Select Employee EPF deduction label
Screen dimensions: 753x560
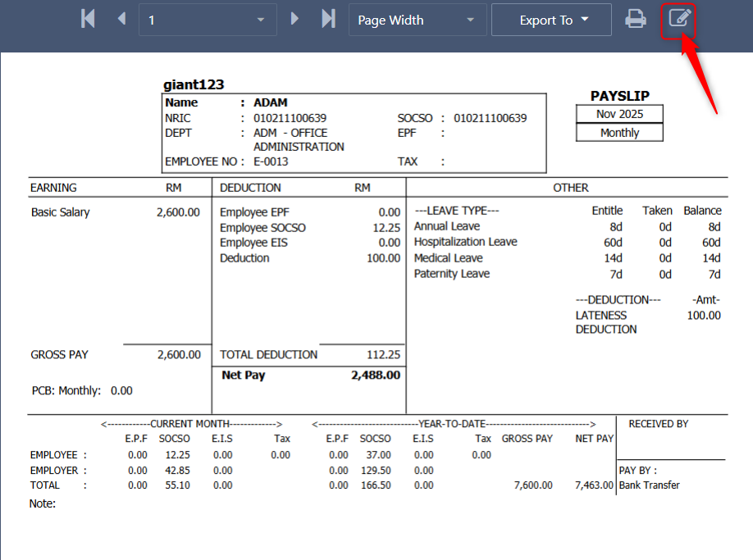(254, 212)
